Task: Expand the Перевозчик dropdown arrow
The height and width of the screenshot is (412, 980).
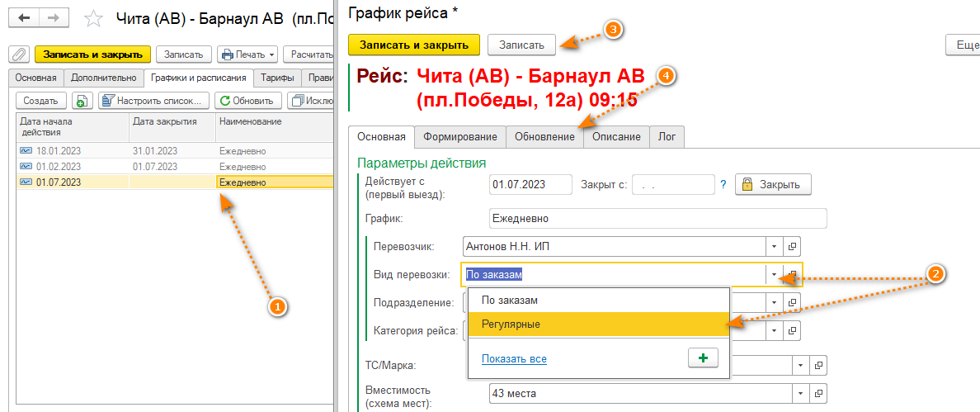Action: [x=774, y=246]
